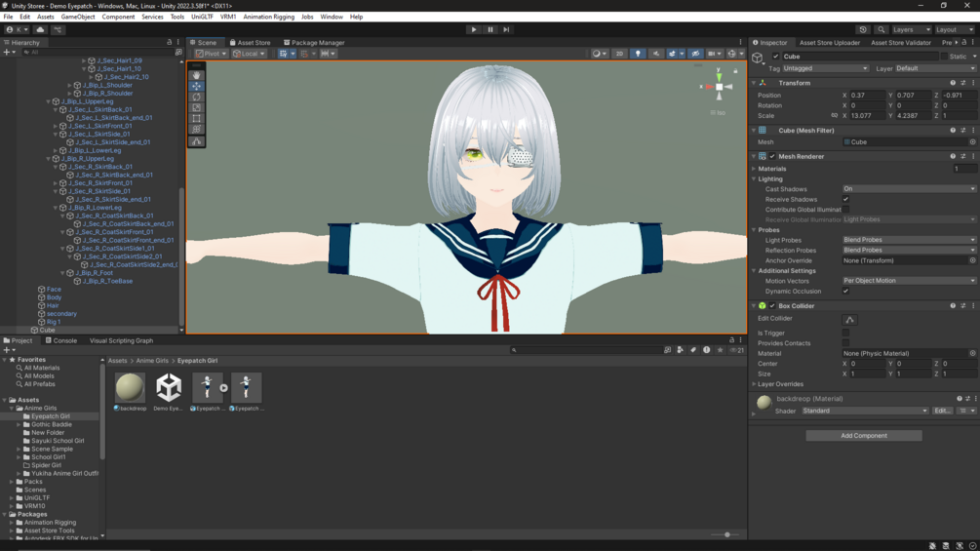Switch to the Asset Store tab

[250, 43]
